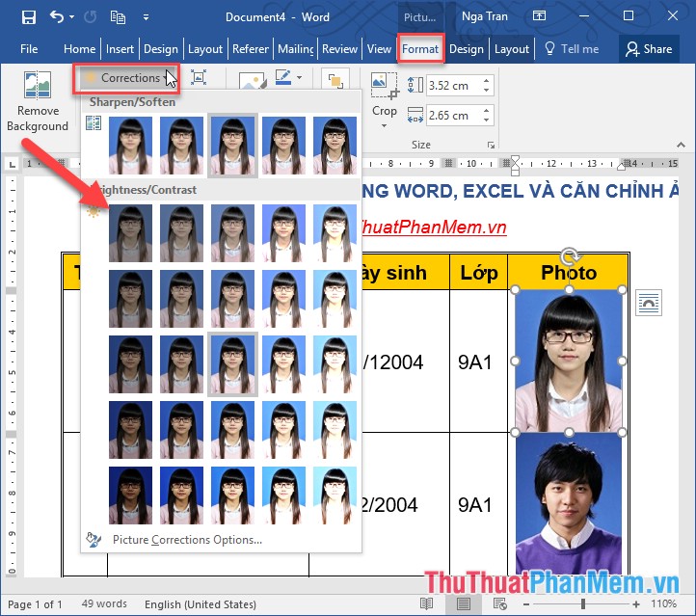The image size is (696, 616).
Task: Switch to Read Mode view
Action: [x=427, y=604]
